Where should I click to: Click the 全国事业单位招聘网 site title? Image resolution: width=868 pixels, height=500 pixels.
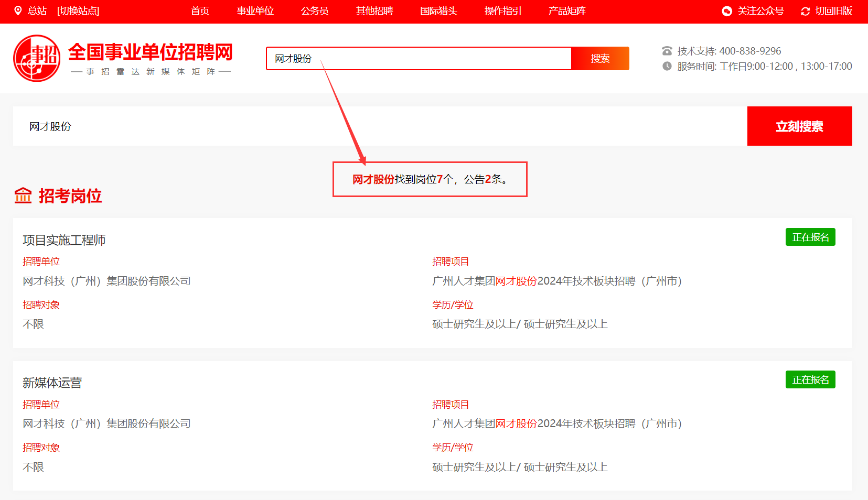151,52
